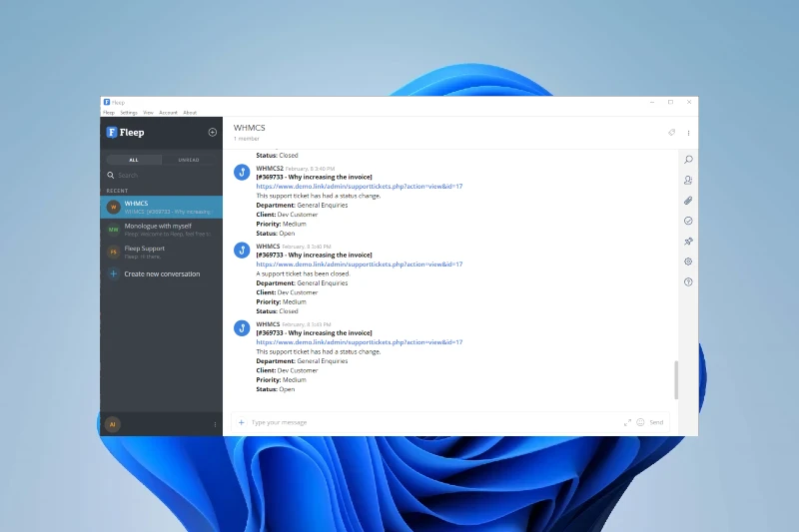Image resolution: width=799 pixels, height=532 pixels.
Task: Click the plus attach icon in message box
Action: (x=242, y=422)
